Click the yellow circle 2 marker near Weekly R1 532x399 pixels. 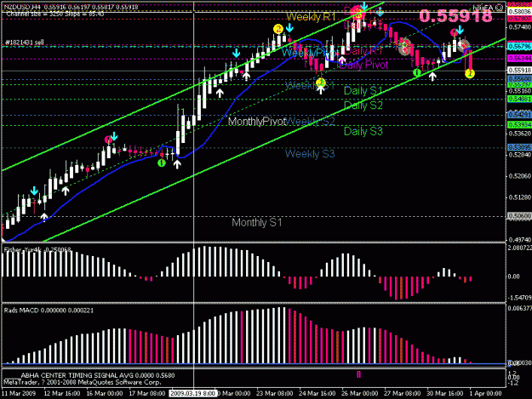pyautogui.click(x=278, y=29)
